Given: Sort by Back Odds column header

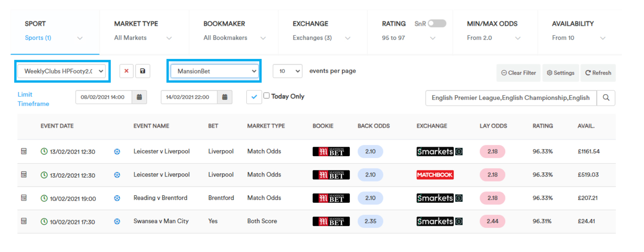Looking at the screenshot, I should pyautogui.click(x=374, y=126).
